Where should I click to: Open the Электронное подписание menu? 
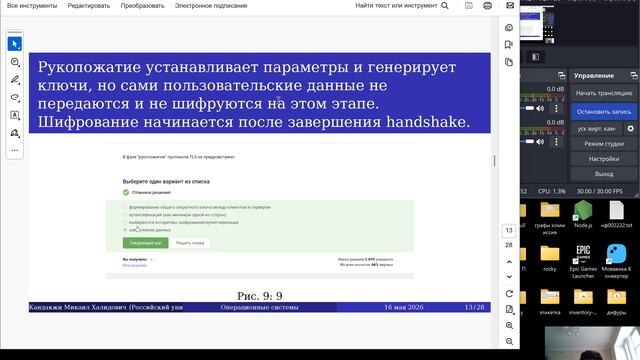[x=211, y=6]
